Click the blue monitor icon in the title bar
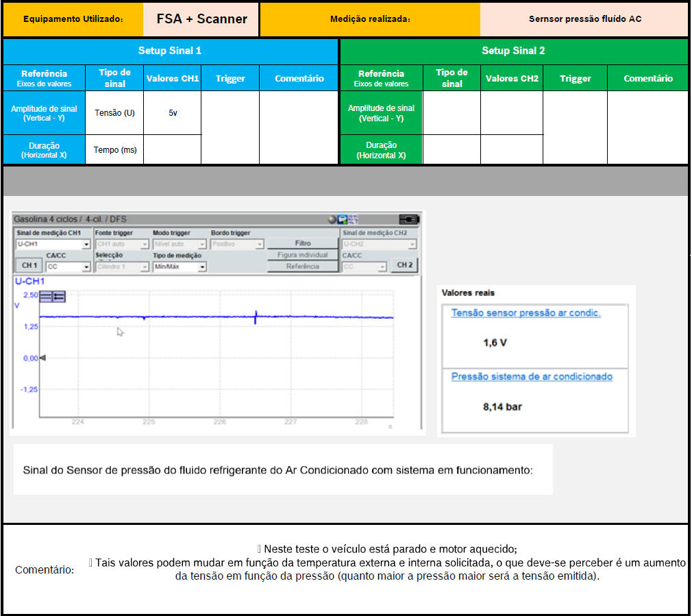Screen dimensions: 692x616 pyautogui.click(x=343, y=219)
